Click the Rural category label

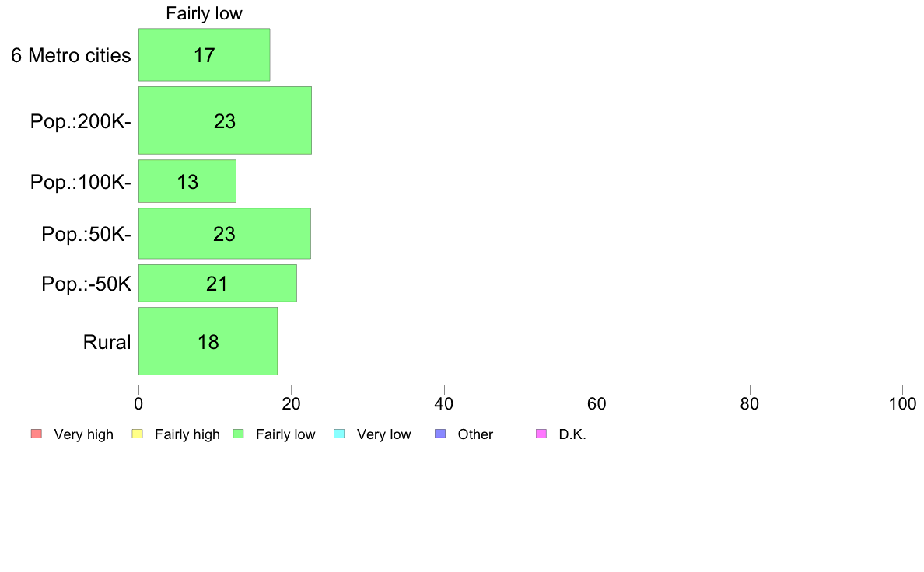click(107, 342)
